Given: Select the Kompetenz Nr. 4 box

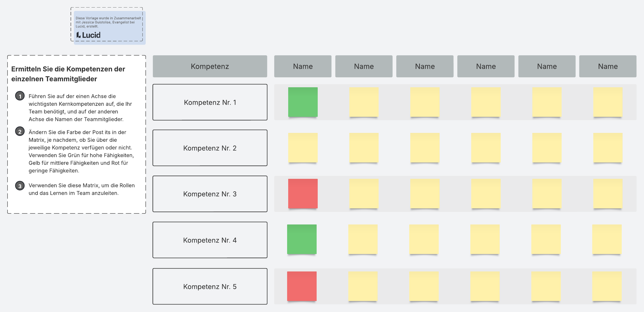Looking at the screenshot, I should click(x=210, y=240).
